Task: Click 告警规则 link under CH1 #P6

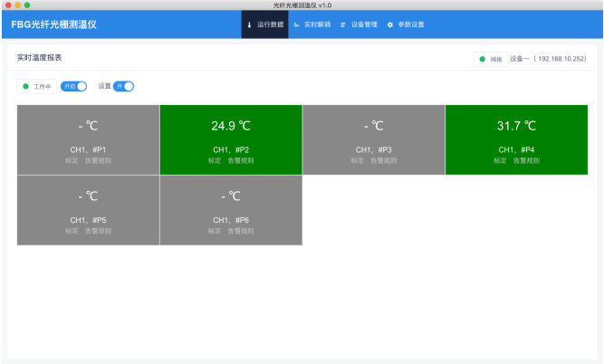Action: click(241, 231)
